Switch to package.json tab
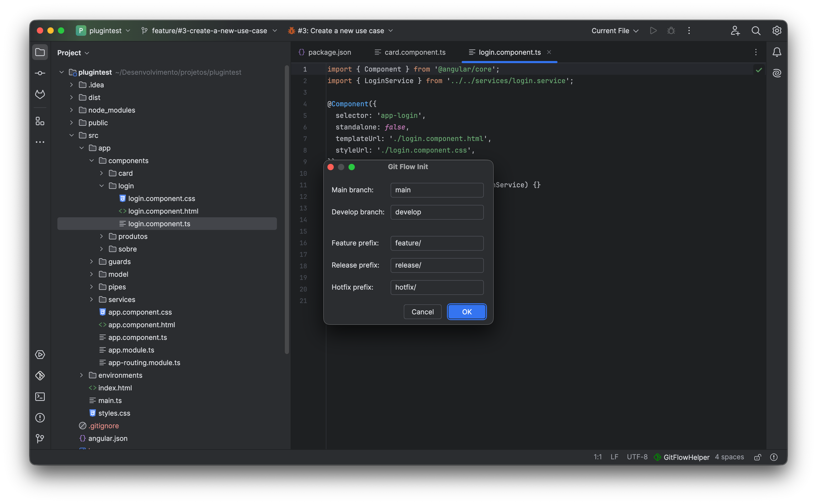Image resolution: width=817 pixels, height=504 pixels. 325,52
